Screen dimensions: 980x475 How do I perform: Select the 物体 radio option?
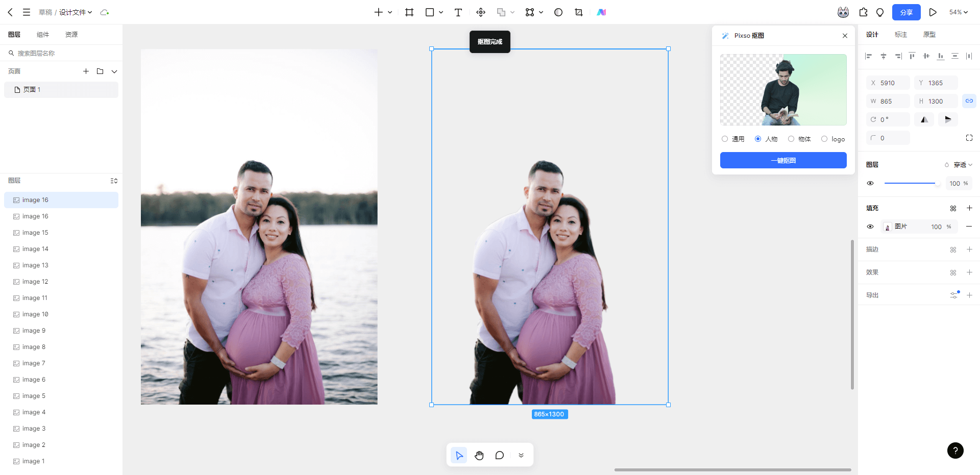791,139
